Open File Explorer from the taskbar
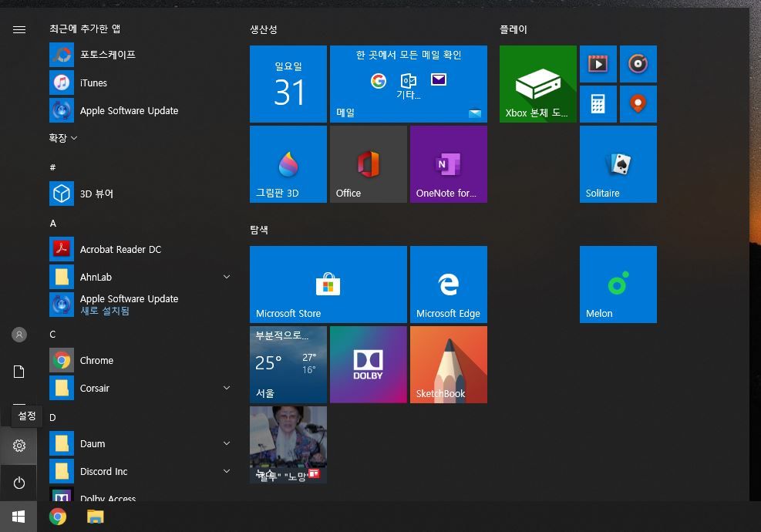This screenshot has height=532, width=761. 95,517
